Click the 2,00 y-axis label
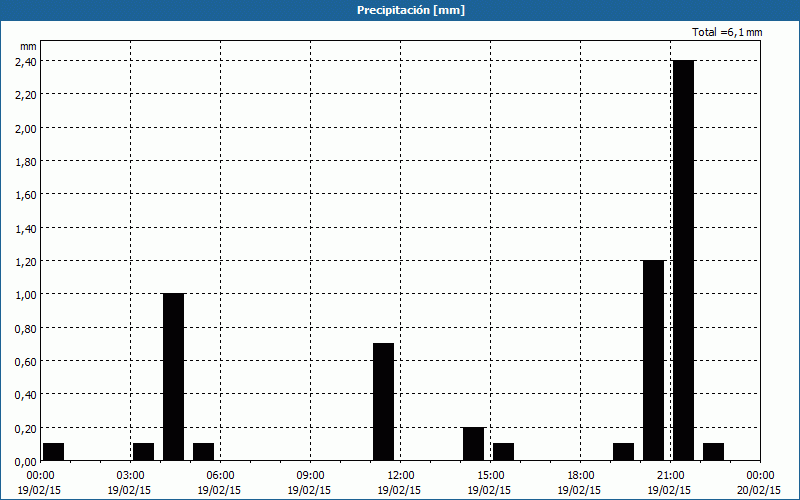800x500 pixels. click(26, 128)
